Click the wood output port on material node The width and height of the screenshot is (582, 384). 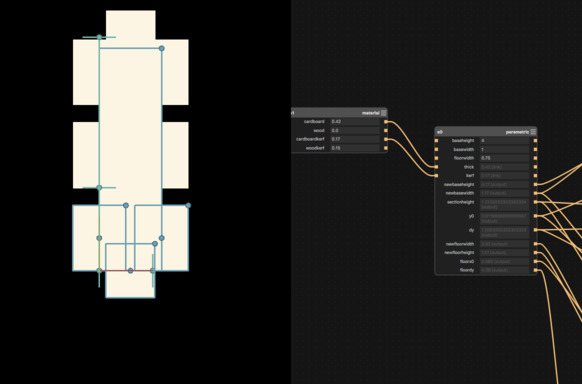[386, 130]
